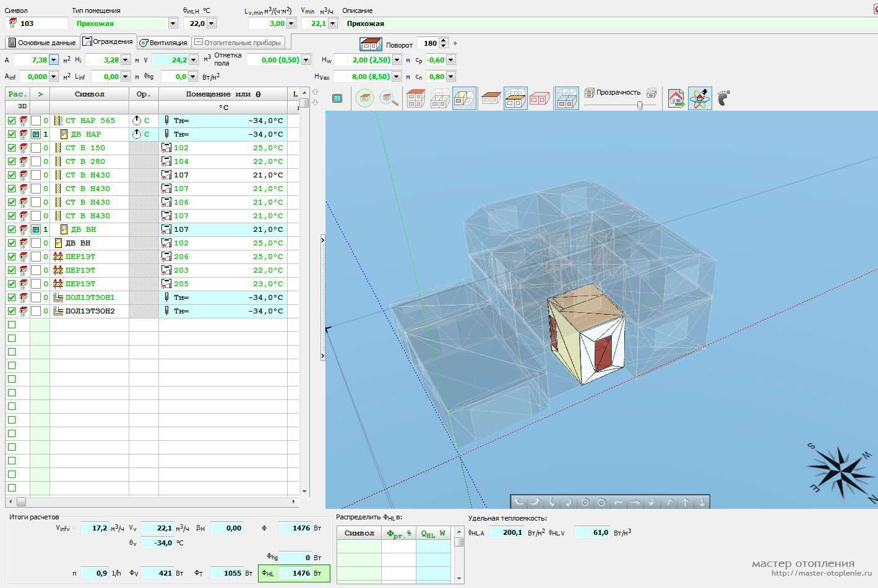Toggle the current-floor highlighted view icon
The height and width of the screenshot is (588, 878).
click(x=515, y=98)
